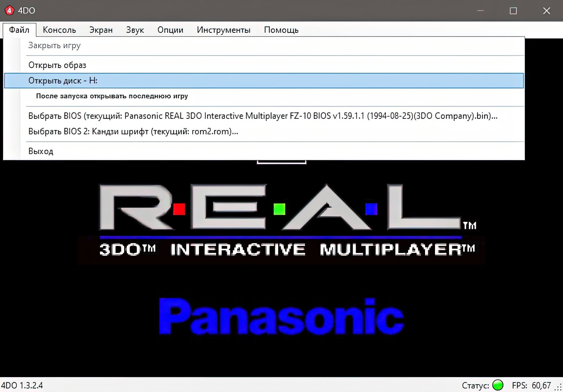
Task: Maximize the 4DO window
Action: tap(513, 11)
